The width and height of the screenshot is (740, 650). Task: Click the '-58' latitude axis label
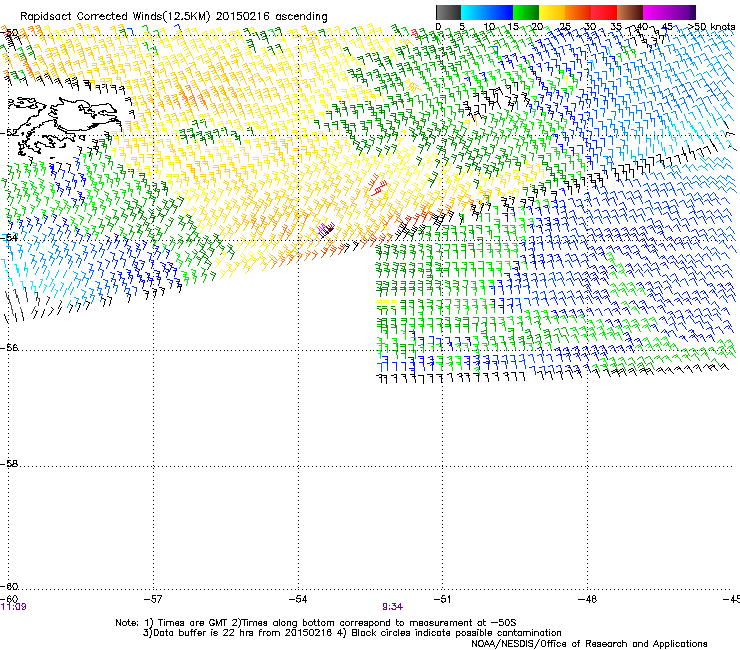click(9, 464)
